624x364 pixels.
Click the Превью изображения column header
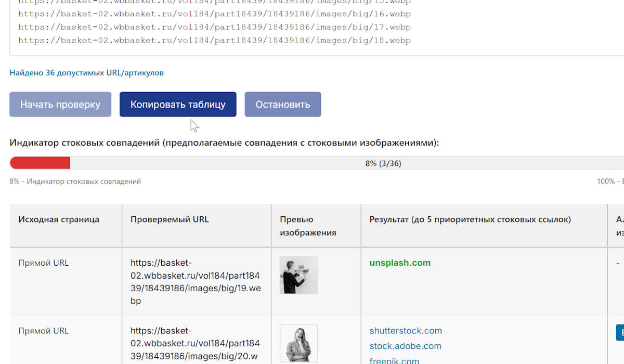[308, 226]
